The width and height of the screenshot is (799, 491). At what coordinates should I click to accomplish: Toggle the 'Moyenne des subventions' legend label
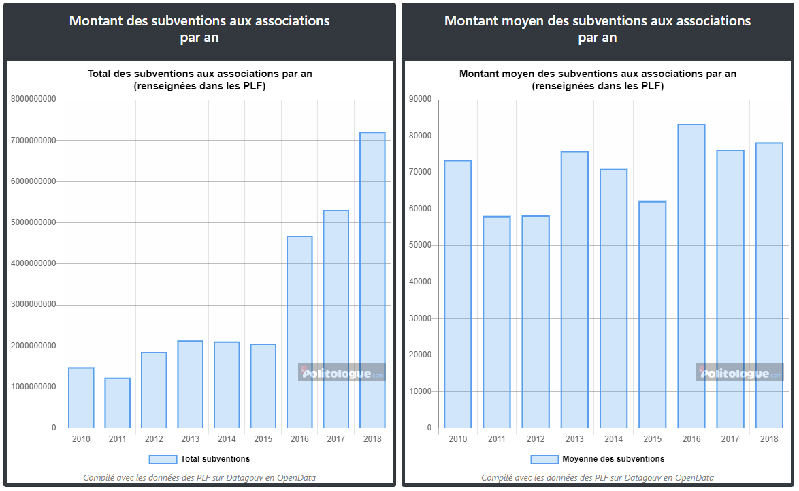click(614, 459)
